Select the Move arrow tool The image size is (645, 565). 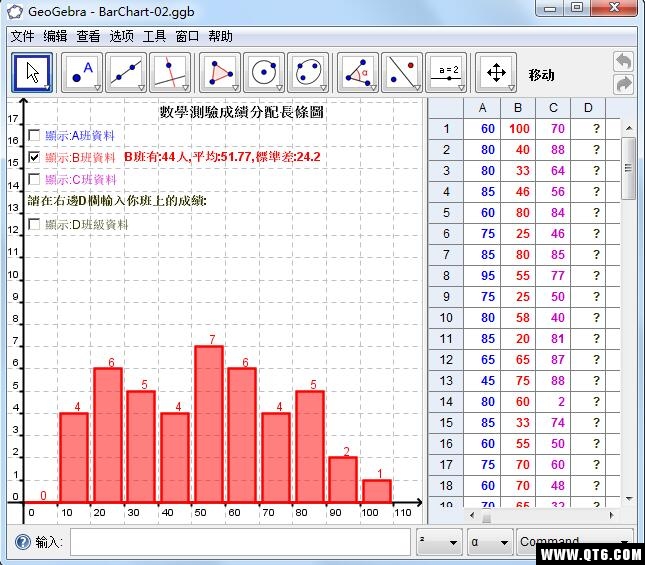tap(32, 73)
